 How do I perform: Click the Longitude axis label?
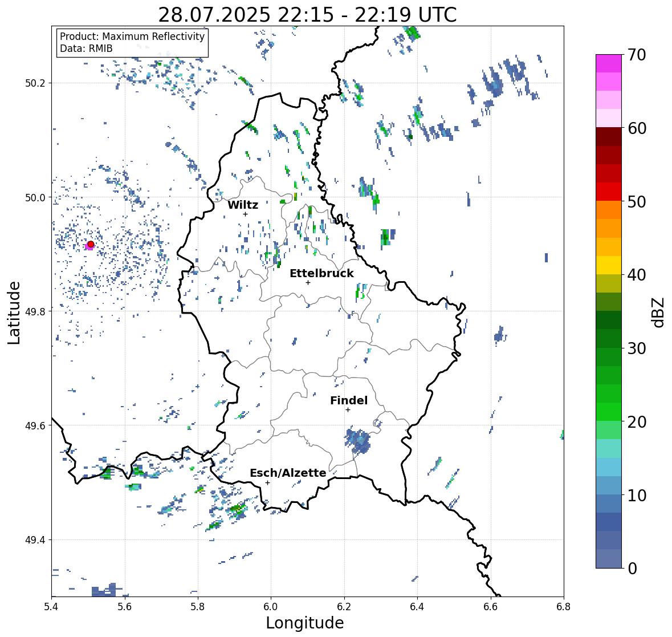click(x=305, y=623)
